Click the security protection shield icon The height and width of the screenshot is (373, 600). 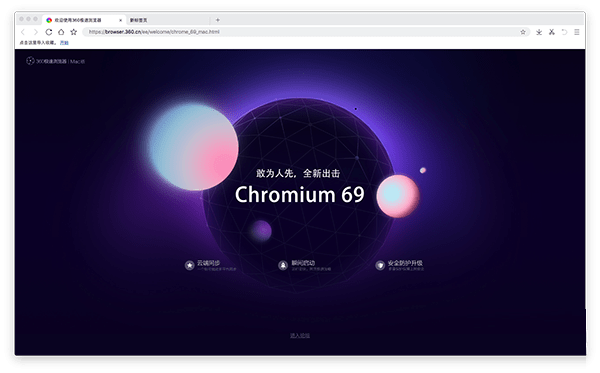380,265
